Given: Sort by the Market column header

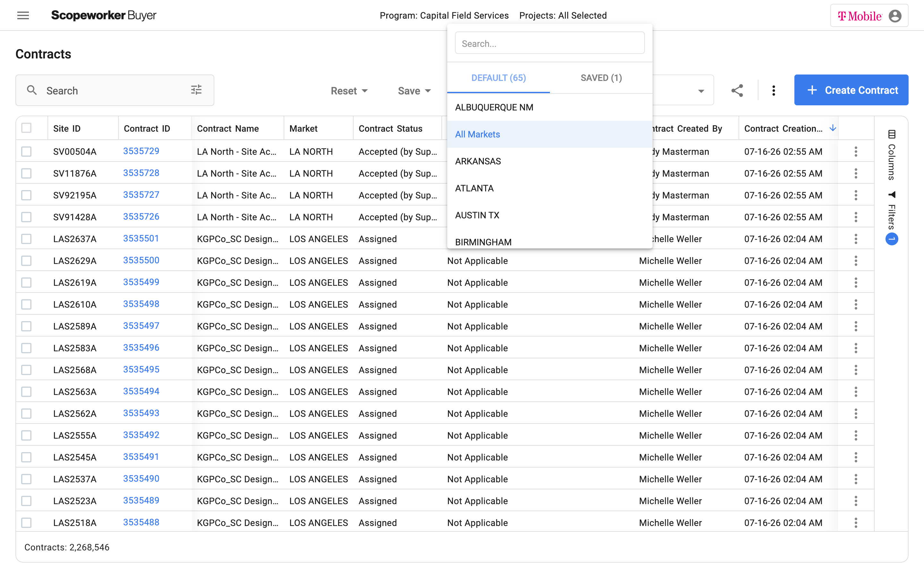Looking at the screenshot, I should pos(303,128).
